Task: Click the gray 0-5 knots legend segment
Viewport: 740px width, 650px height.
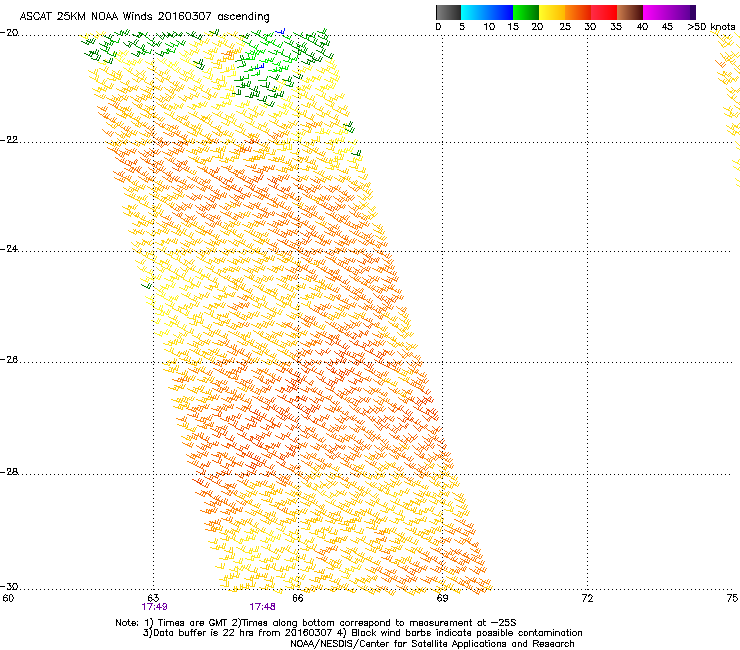Action: tap(448, 12)
